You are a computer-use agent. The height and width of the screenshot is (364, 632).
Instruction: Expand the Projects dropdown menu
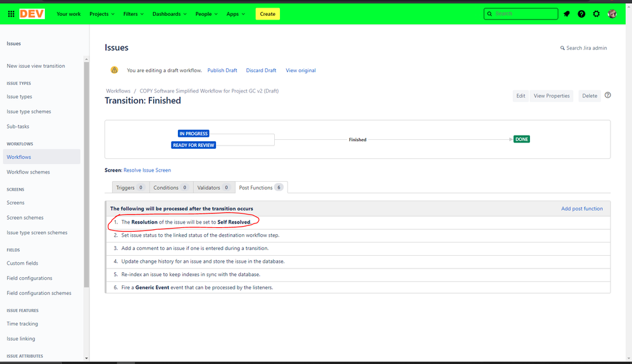102,14
